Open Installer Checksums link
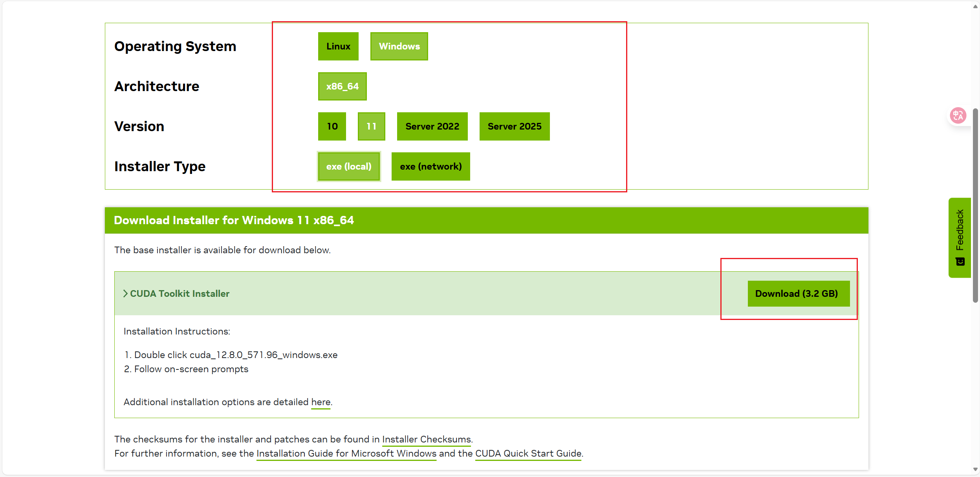 tap(427, 439)
